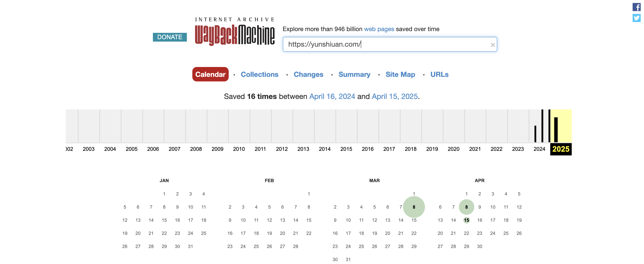This screenshot has height=264, width=644.
Task: Open the April 15, 2025 capture link
Action: point(395,96)
